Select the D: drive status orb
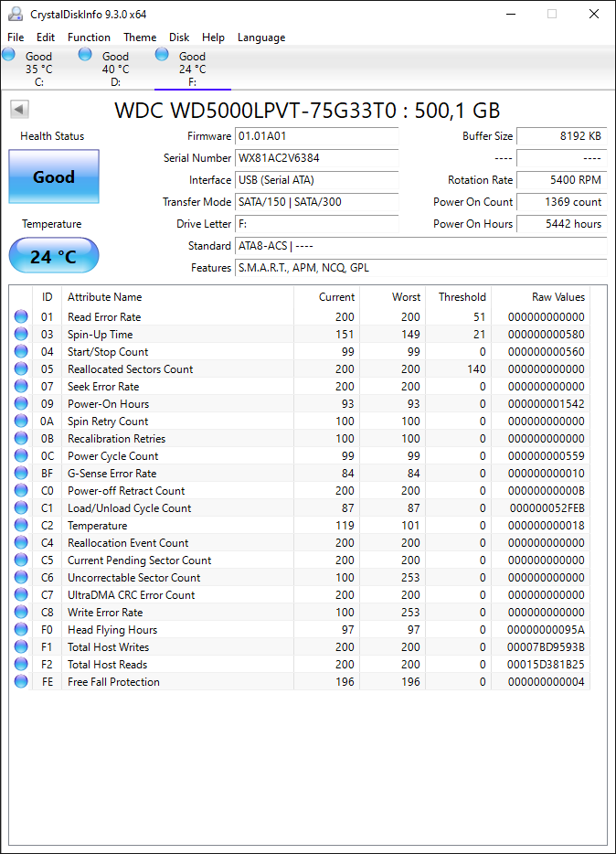This screenshot has width=616, height=854. [85, 54]
